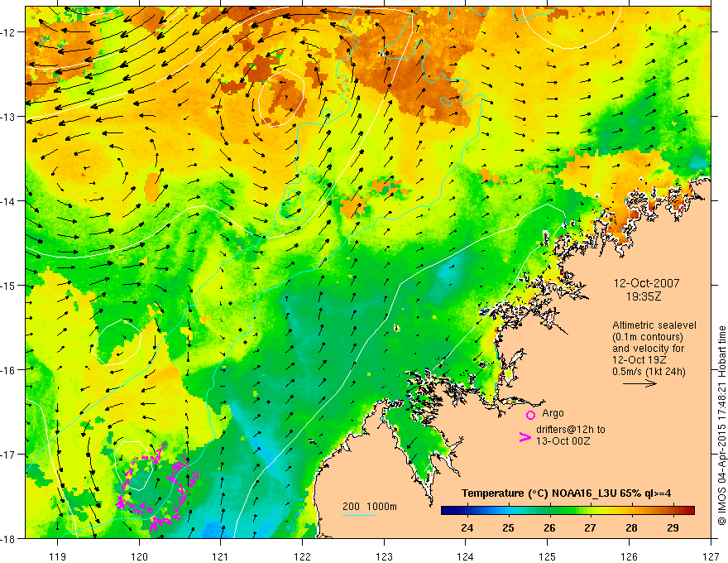Click the '120' longitude axis label
The image size is (728, 563).
139,556
